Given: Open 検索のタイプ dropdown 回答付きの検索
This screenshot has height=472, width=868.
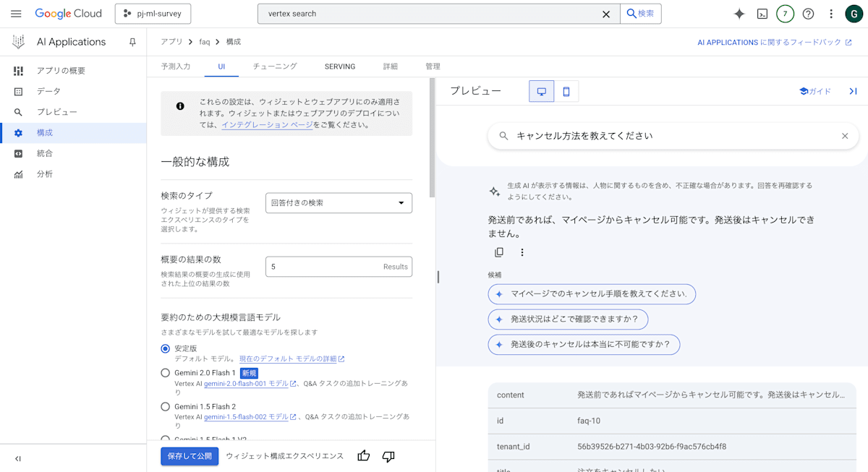Looking at the screenshot, I should [339, 203].
